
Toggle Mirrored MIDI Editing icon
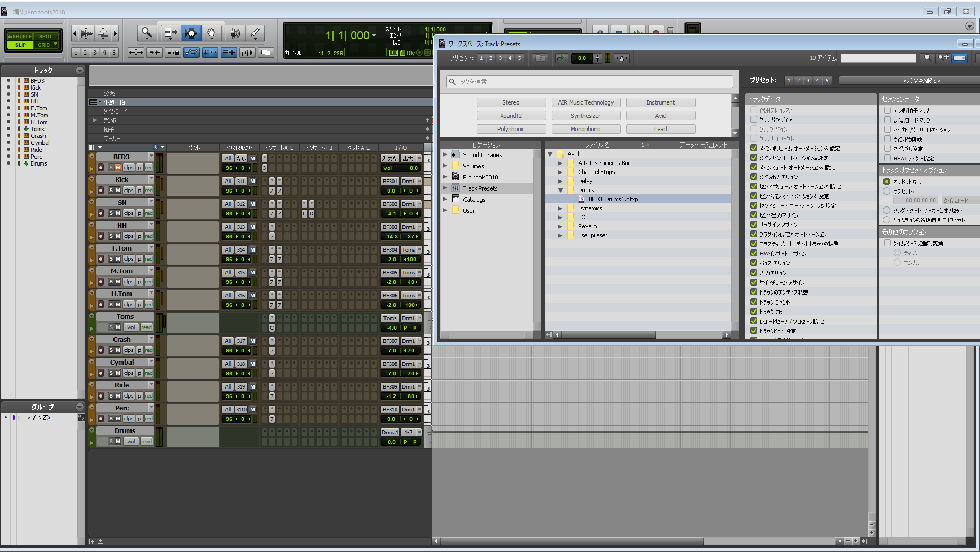pos(173,53)
